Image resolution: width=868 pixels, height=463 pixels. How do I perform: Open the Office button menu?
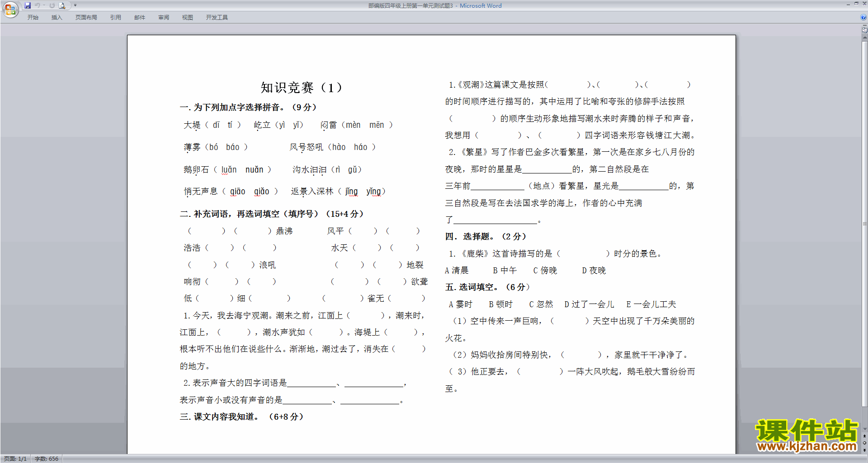[x=10, y=9]
